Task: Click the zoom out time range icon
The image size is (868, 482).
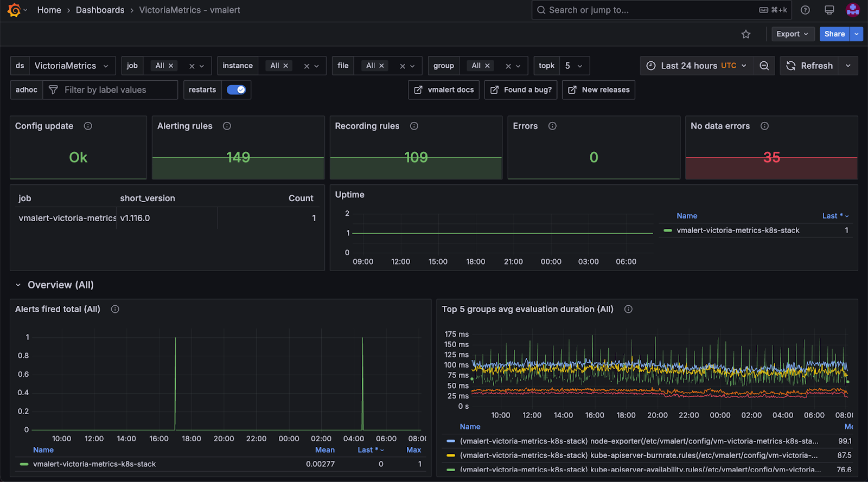Action: (764, 66)
